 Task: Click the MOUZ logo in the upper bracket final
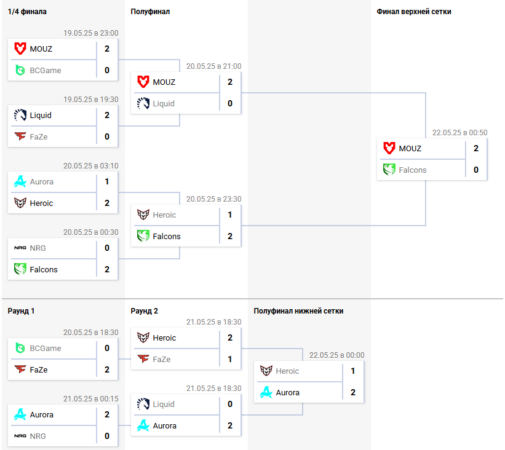(389, 148)
